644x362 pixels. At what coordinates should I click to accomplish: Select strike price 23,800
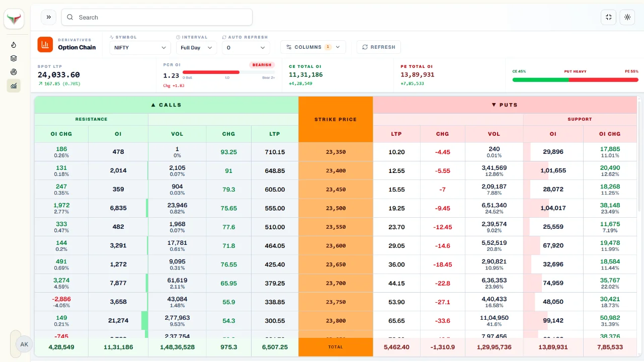point(336,321)
